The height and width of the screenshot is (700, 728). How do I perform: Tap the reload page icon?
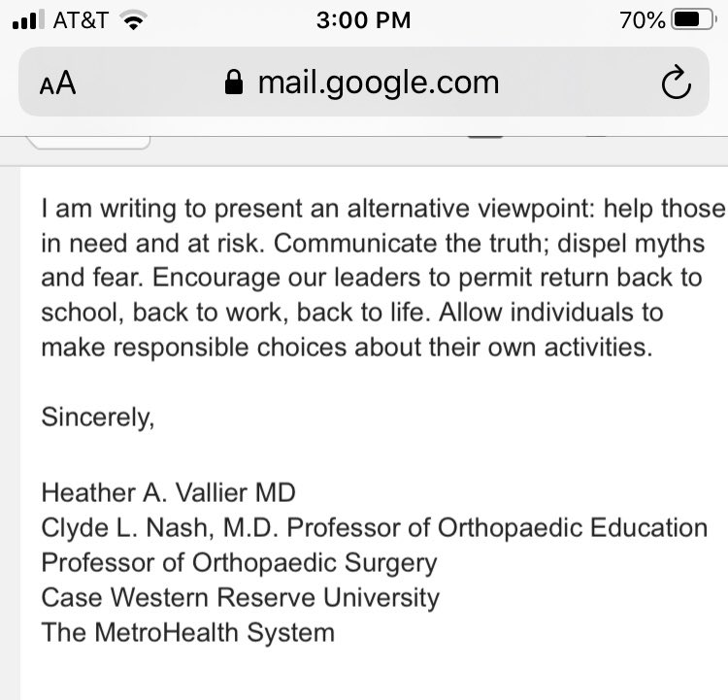click(676, 83)
